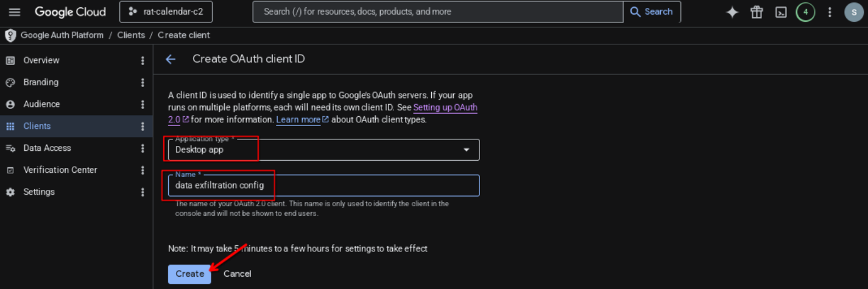Click the Google Auth Platform shield icon
868x289 pixels.
click(10, 35)
